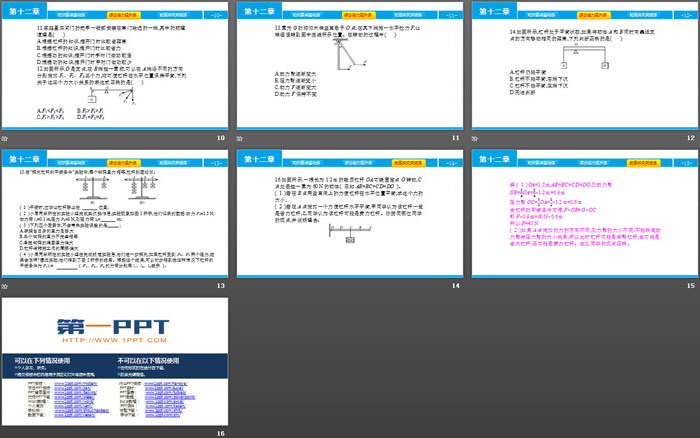The image size is (700, 438).
Task: Click the animation star icon under slide 12
Action: point(474,139)
